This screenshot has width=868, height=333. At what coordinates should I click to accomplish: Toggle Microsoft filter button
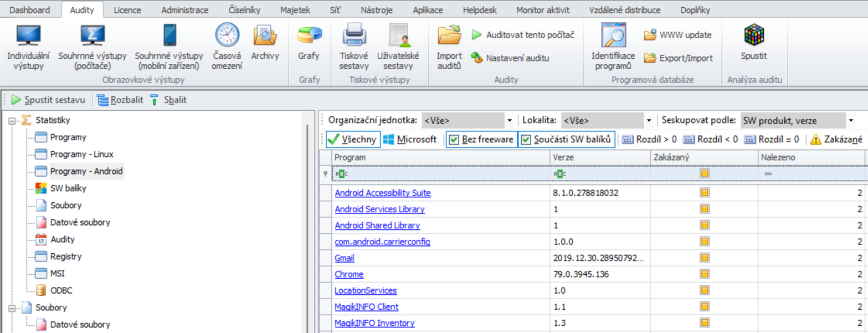[410, 140]
